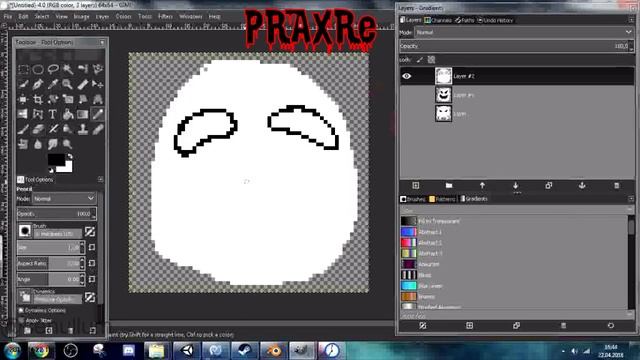
Task: Select the Layer #1 row
Action: [x=517, y=95]
